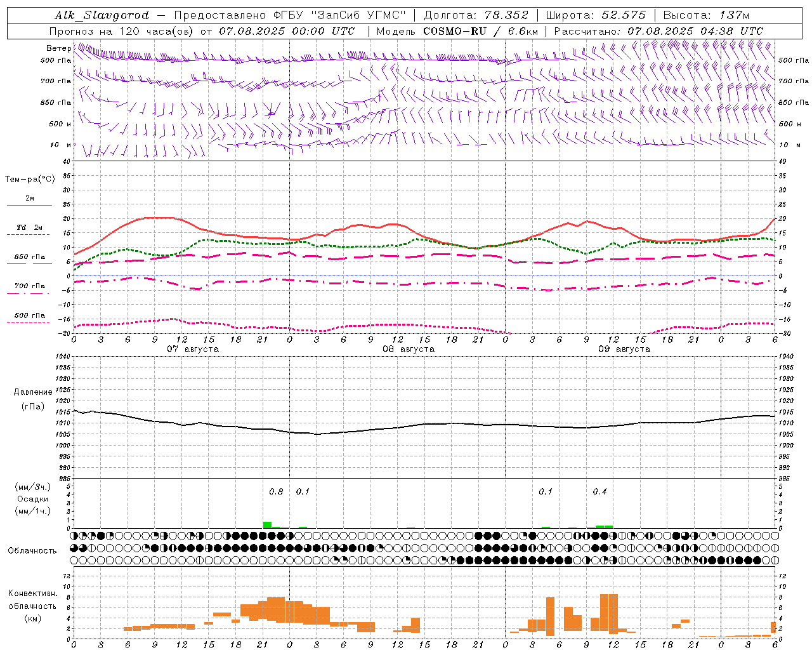Screen dimensions: 812x650
Task: Click the 'Конвективн.' convective cloud label
Action: click(32, 594)
